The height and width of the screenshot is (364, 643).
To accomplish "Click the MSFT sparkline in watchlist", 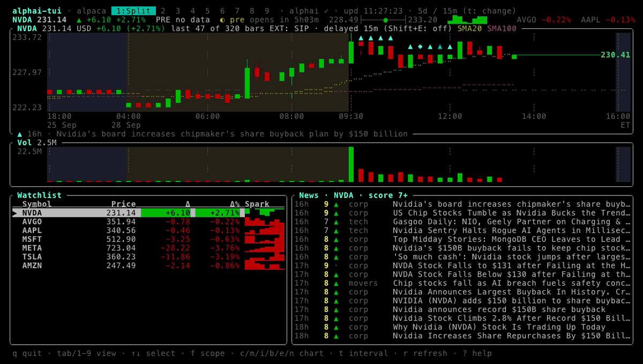I will (x=264, y=239).
